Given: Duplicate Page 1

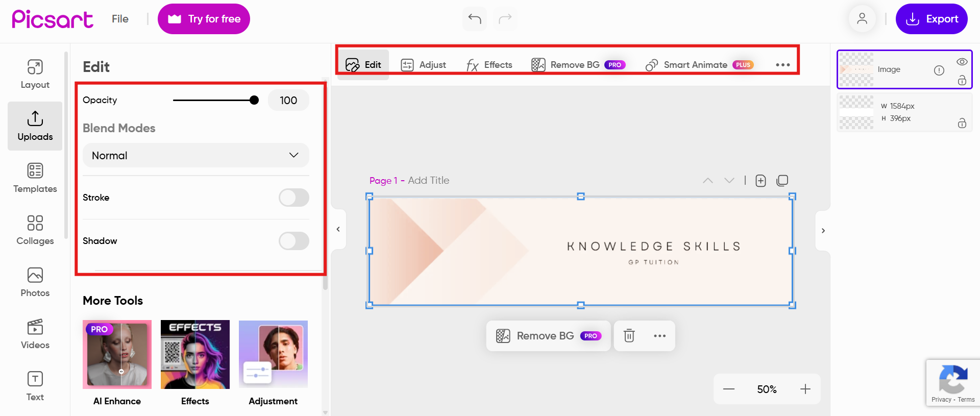Looking at the screenshot, I should [782, 181].
